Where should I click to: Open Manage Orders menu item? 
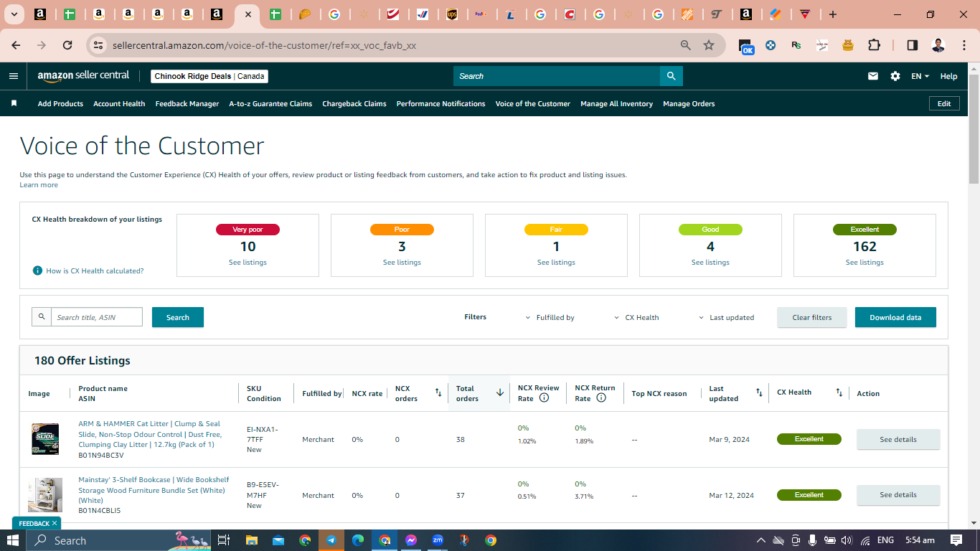[x=689, y=103]
